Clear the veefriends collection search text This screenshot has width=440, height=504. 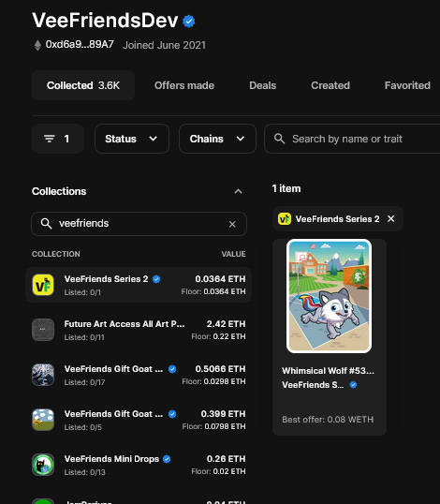point(232,224)
